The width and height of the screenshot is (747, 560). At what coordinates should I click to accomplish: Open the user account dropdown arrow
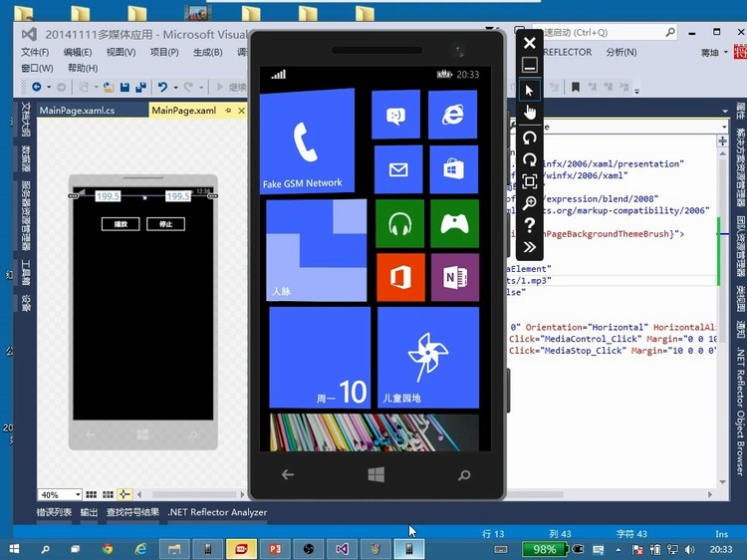726,52
